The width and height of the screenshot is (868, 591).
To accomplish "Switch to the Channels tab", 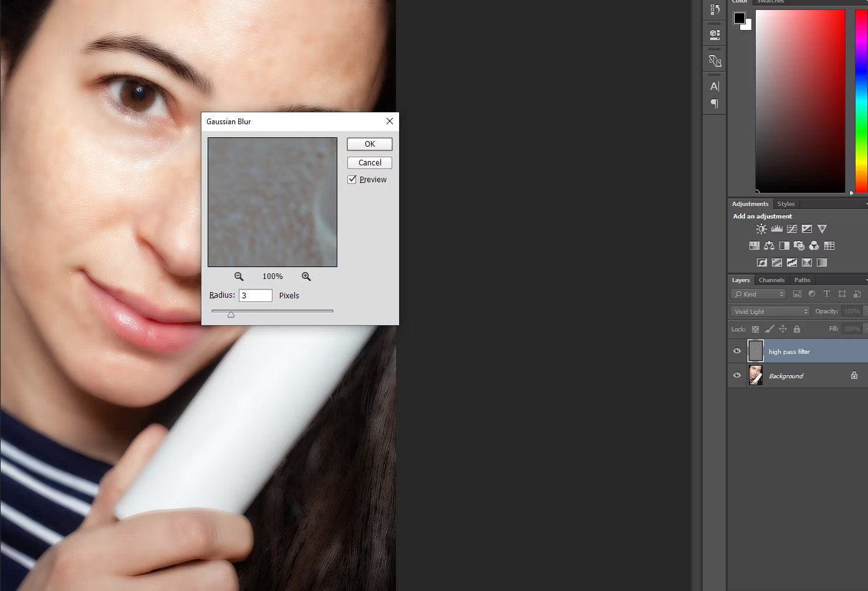I will point(771,280).
